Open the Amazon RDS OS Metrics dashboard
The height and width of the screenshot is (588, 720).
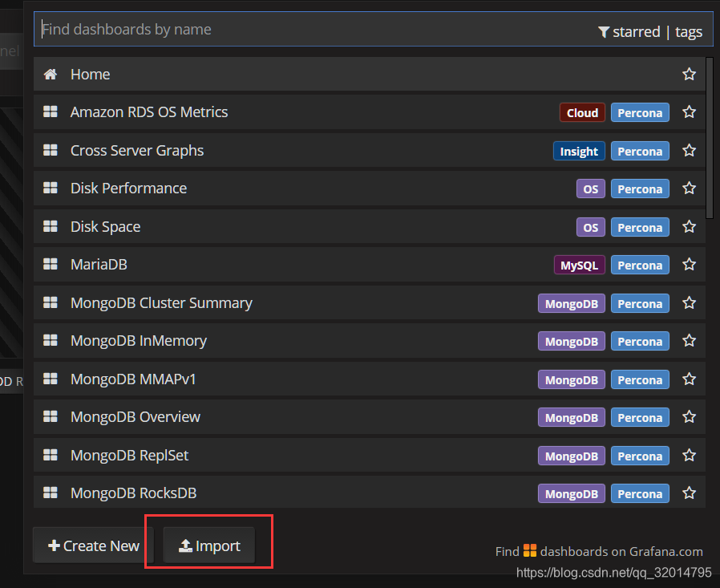coord(369,112)
